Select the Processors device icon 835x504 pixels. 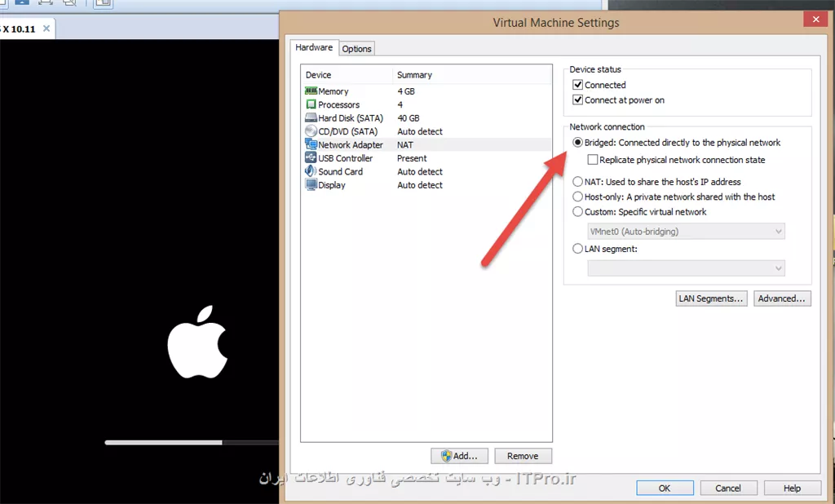coord(311,104)
